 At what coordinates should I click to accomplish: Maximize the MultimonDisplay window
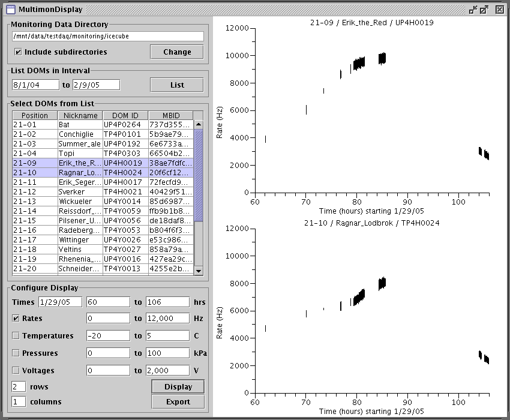coord(484,10)
